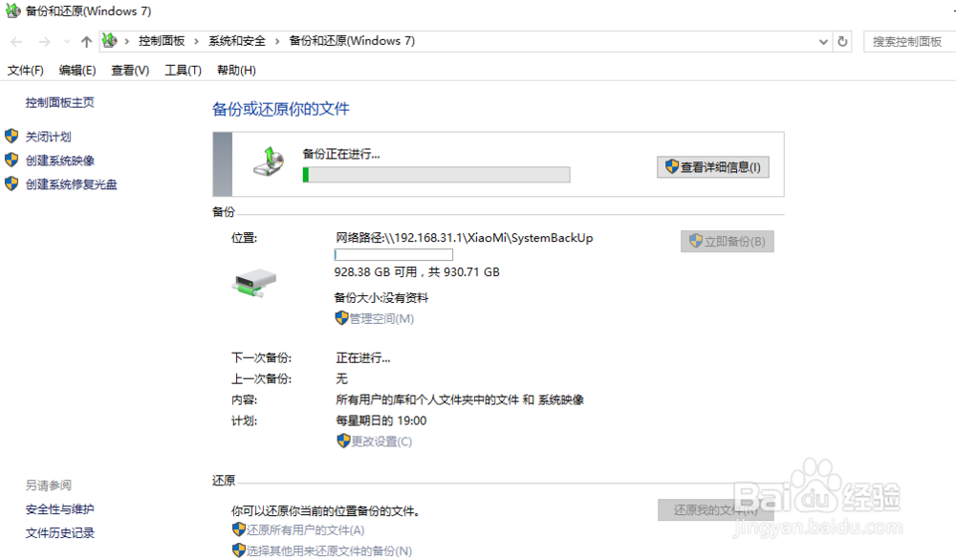
Task: Click the 查看详细信息(I) button
Action: (x=713, y=167)
